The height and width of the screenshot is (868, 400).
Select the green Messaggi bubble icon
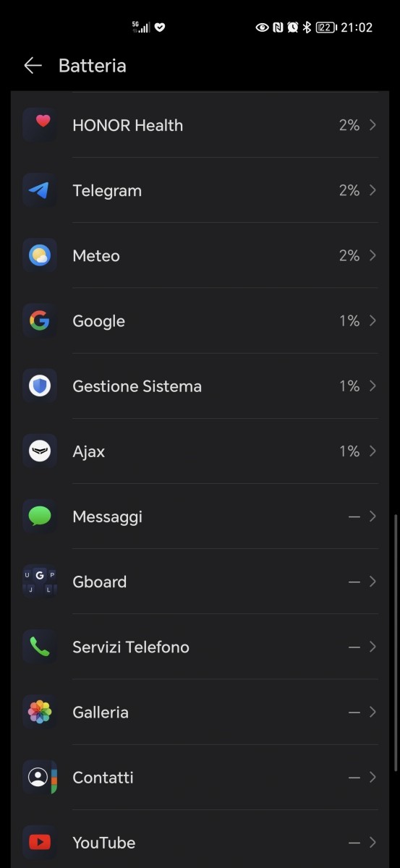[x=40, y=516]
